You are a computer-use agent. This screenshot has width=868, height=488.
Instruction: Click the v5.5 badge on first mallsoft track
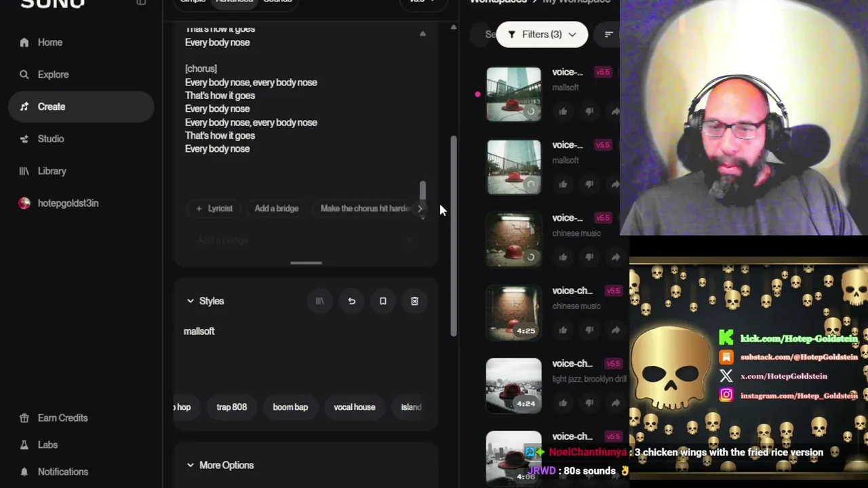click(602, 72)
